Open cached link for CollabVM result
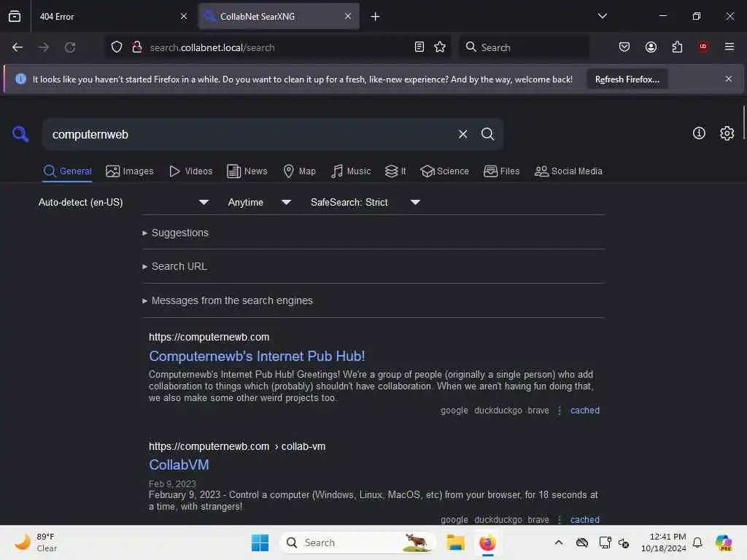 tap(584, 519)
